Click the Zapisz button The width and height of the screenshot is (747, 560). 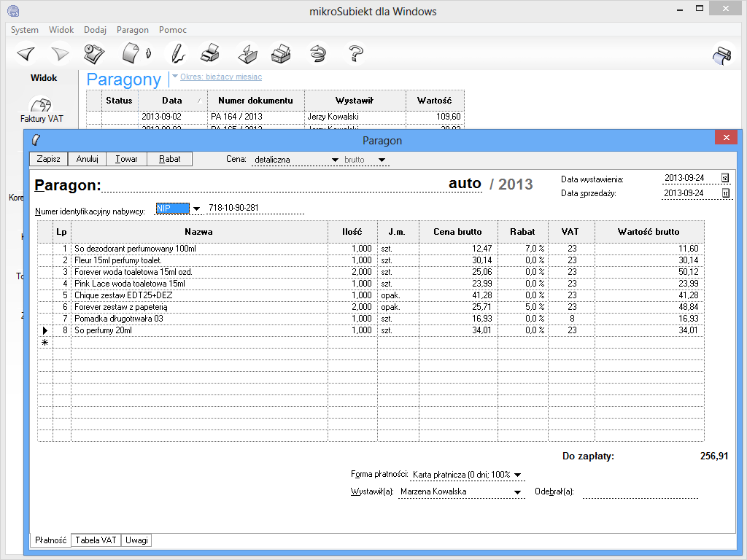coord(48,159)
